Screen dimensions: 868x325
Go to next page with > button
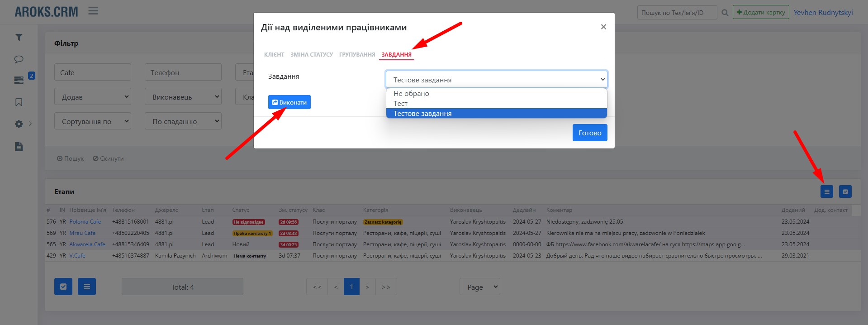pyautogui.click(x=367, y=287)
